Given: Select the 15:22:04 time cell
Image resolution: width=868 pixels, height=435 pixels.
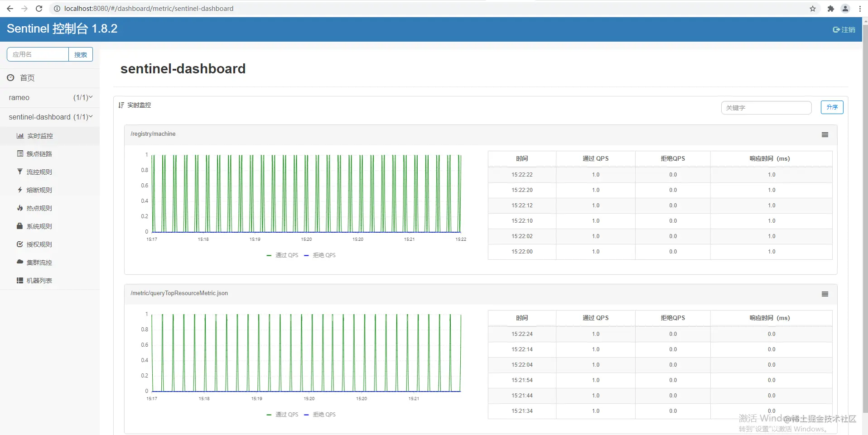Looking at the screenshot, I should click(522, 365).
